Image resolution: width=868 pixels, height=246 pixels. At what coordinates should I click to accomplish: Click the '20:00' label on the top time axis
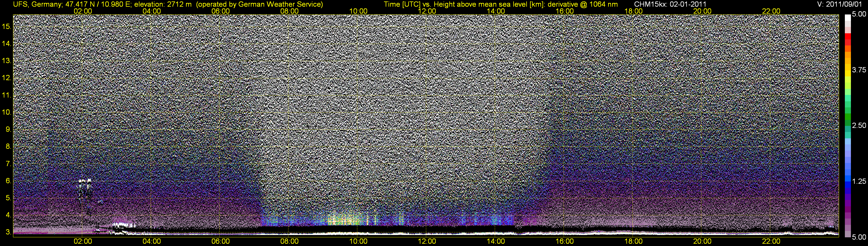click(x=702, y=11)
